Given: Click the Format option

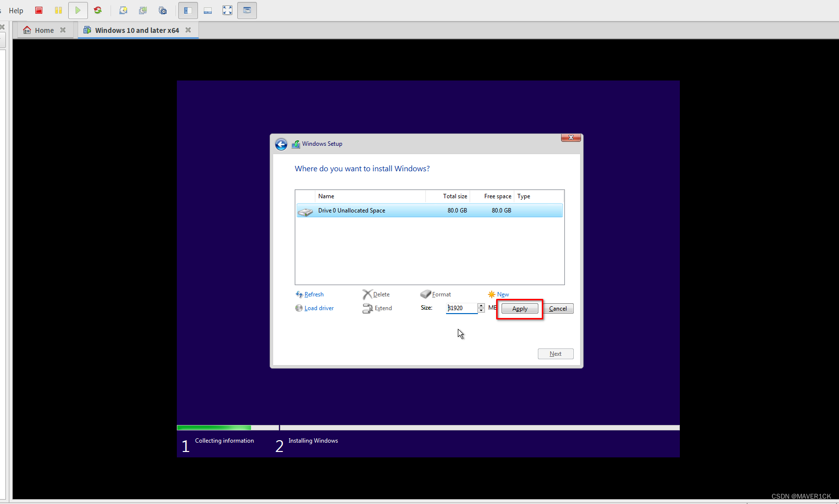Looking at the screenshot, I should click(x=441, y=294).
